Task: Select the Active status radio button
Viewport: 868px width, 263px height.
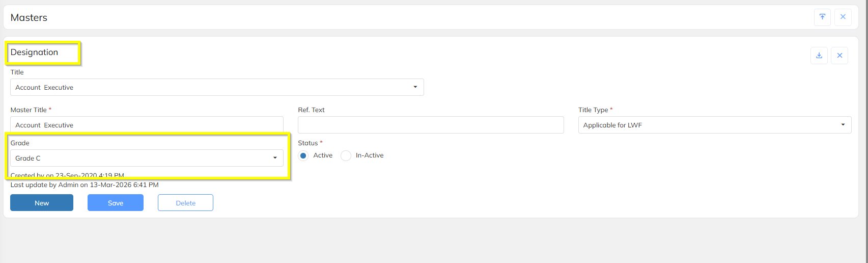Action: coord(303,156)
